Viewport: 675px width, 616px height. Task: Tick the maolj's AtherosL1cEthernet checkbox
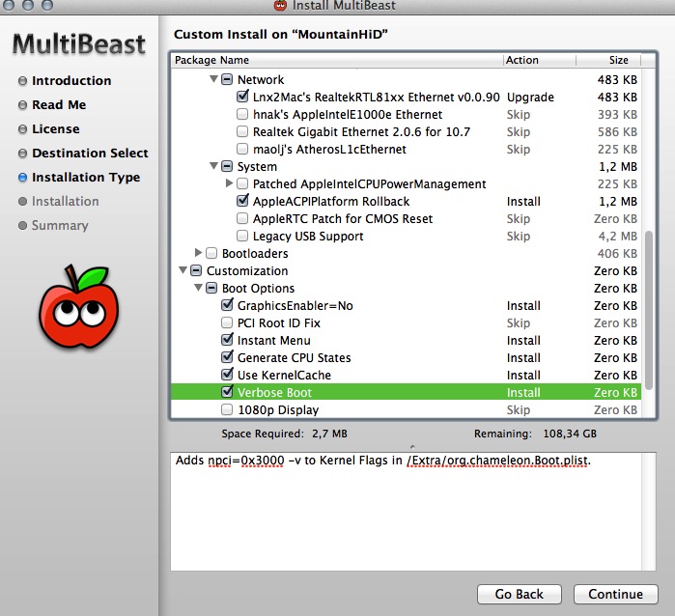242,149
